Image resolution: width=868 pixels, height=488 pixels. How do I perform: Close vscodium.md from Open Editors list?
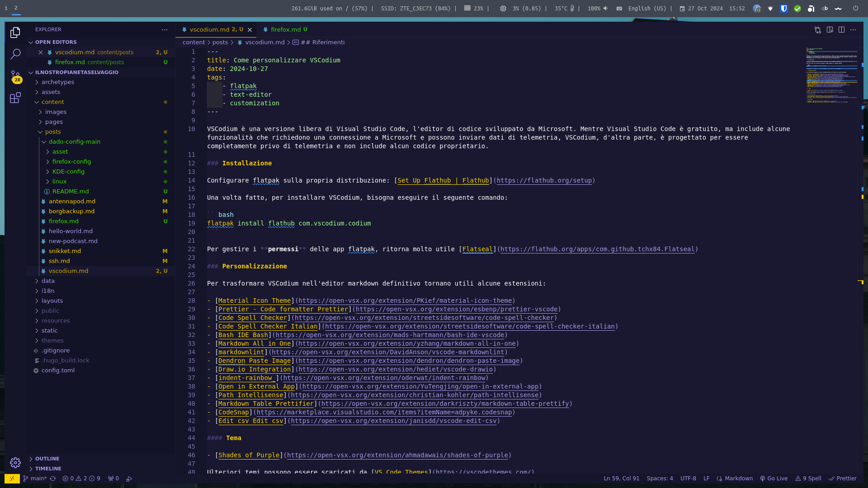click(41, 52)
